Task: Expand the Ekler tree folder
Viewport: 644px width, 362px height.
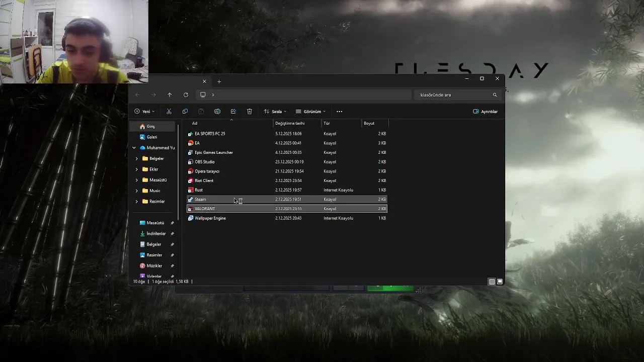Action: (136, 169)
